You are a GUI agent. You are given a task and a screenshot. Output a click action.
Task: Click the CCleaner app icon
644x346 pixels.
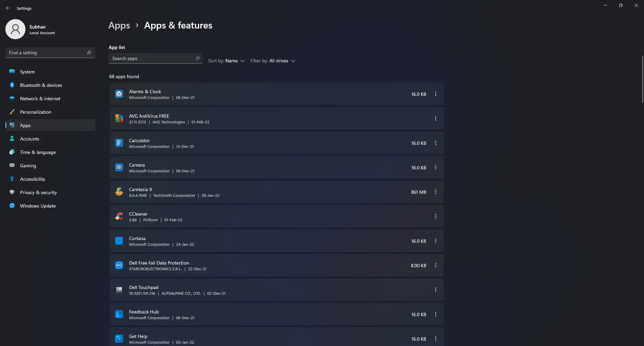[119, 217]
